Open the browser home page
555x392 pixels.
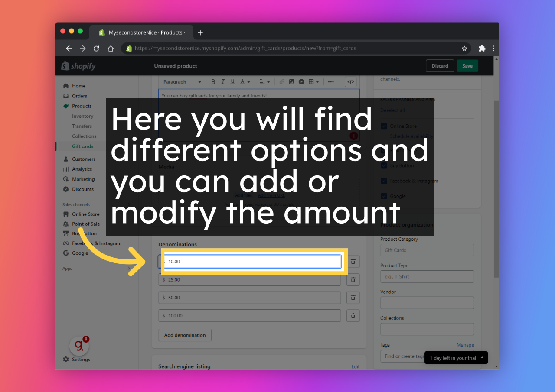click(111, 49)
